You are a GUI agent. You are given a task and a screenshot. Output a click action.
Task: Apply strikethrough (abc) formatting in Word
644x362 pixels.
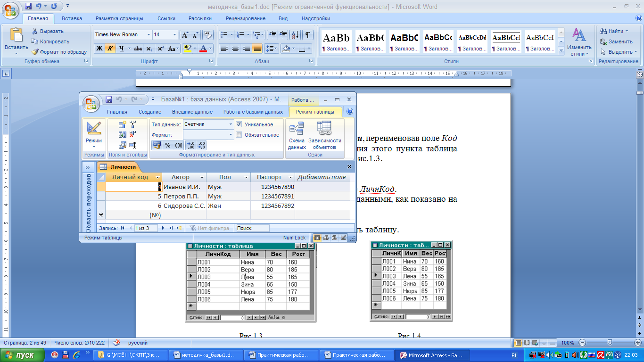(138, 49)
